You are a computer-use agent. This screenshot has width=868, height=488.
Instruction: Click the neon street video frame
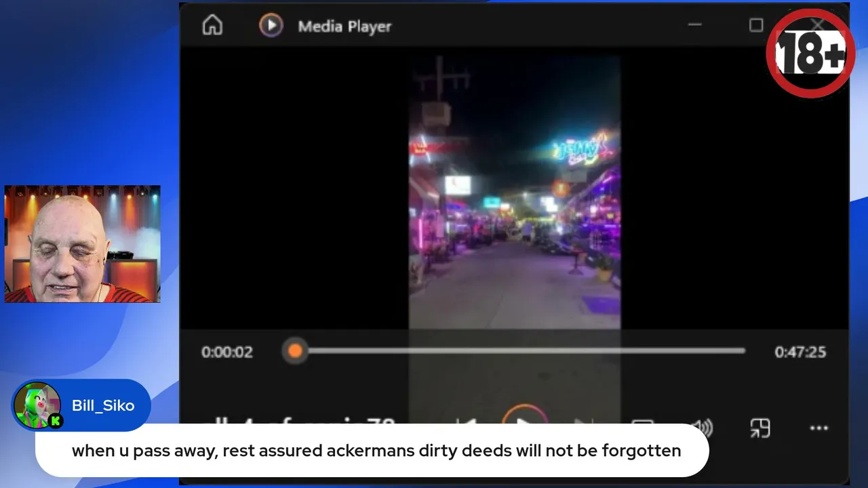click(x=514, y=193)
